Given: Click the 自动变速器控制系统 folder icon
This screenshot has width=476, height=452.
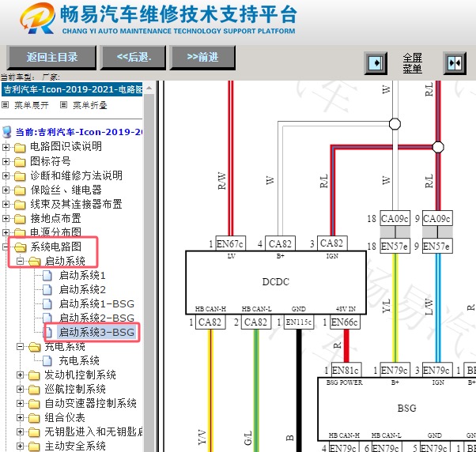Looking at the screenshot, I should [x=34, y=404].
